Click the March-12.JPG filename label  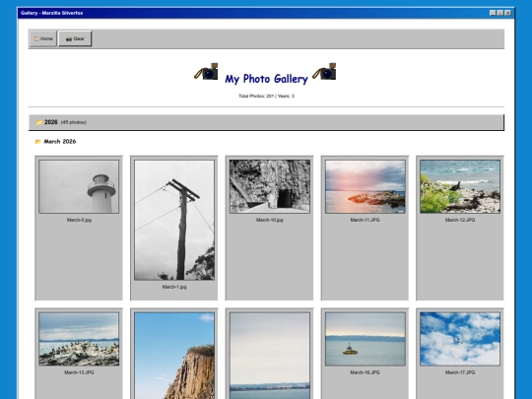tap(460, 220)
